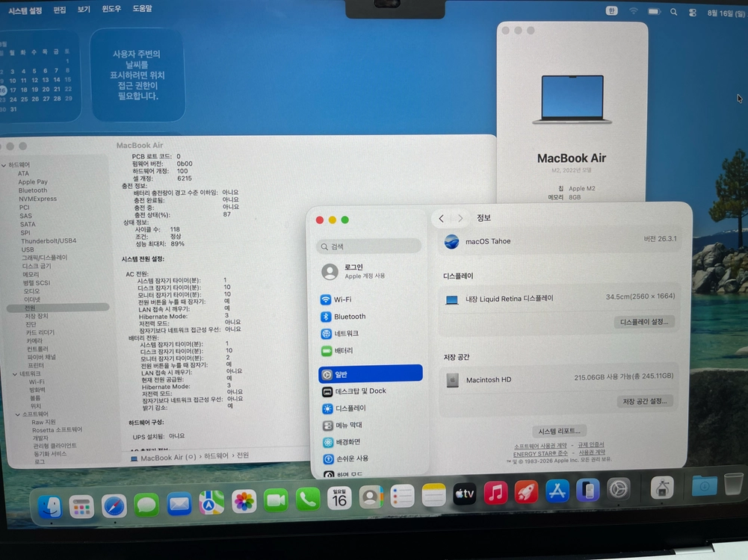Open 윈도우 menu in menu bar

tap(111, 8)
